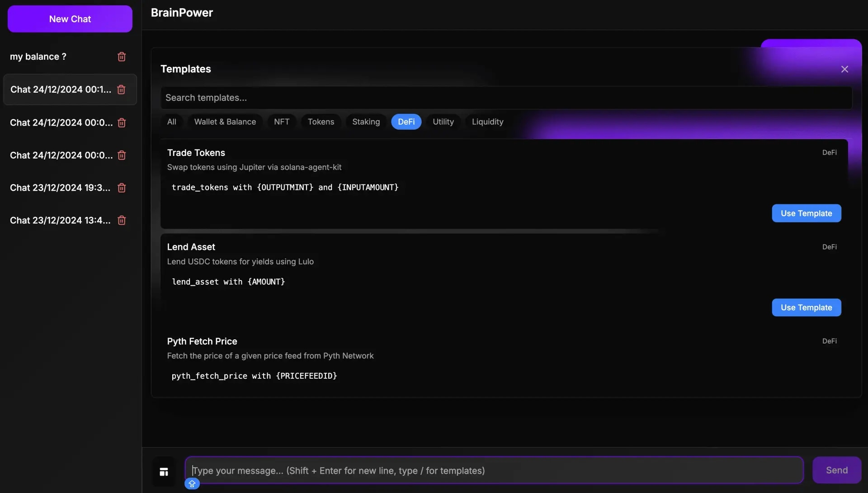The height and width of the screenshot is (493, 868).
Task: Click the Wallet & Balance filter
Action: [225, 122]
